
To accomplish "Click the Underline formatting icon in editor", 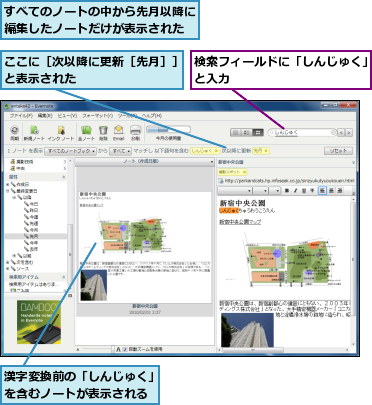I will [x=304, y=191].
